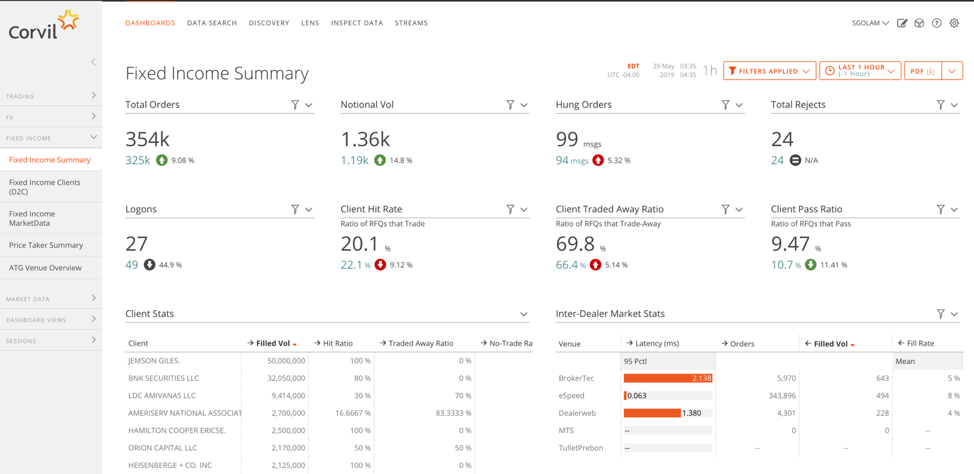This screenshot has height=474, width=974.
Task: Open the Dashboards tab
Action: (x=150, y=23)
